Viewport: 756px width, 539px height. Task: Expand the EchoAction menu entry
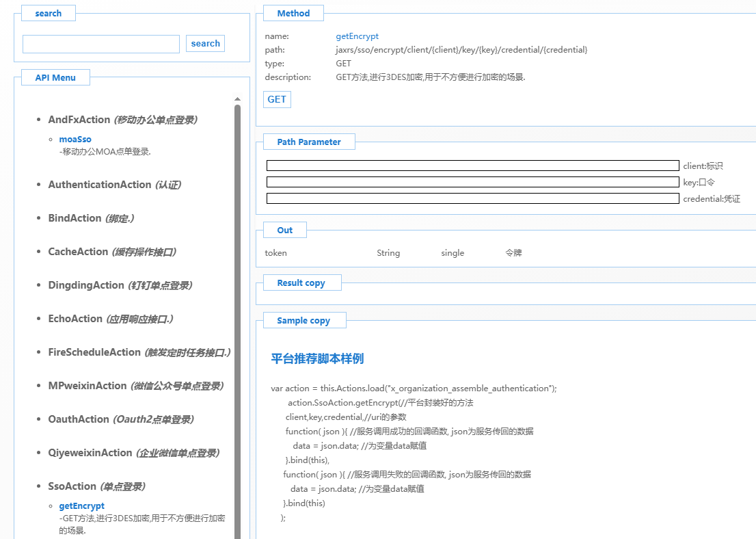(75, 319)
